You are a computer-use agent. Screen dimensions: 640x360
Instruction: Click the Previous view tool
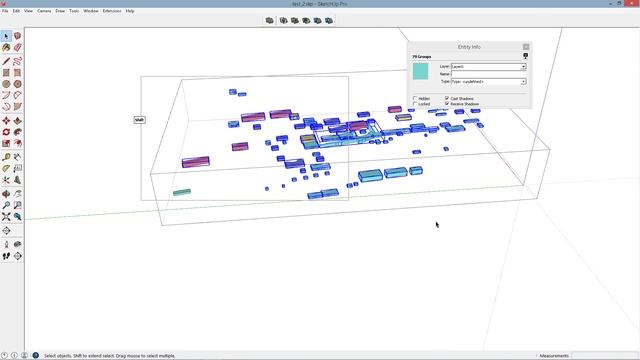point(18,217)
